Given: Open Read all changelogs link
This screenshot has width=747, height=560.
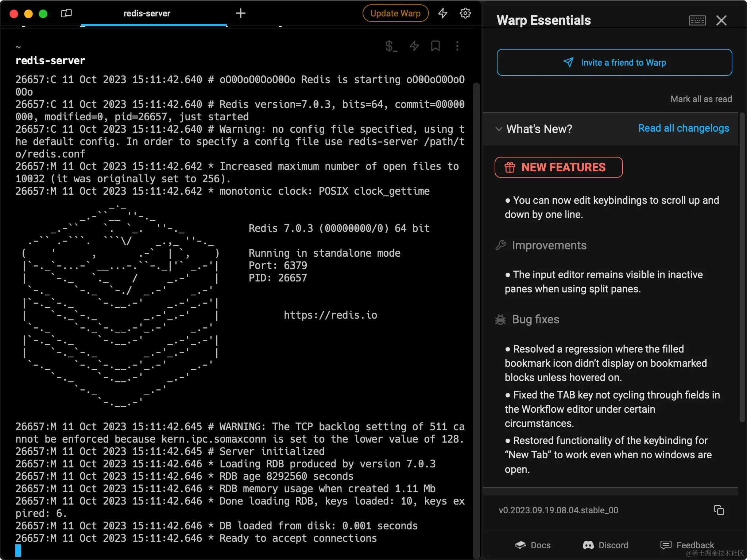Looking at the screenshot, I should point(684,128).
